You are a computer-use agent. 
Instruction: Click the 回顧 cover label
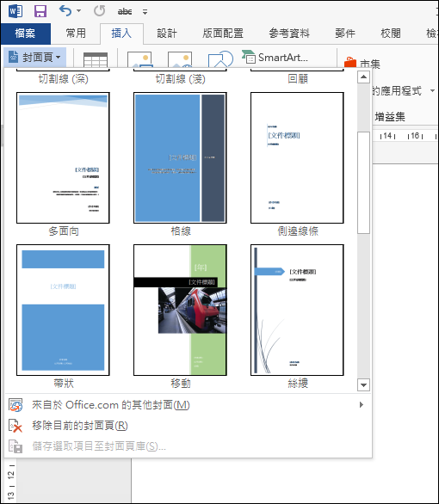(x=298, y=79)
